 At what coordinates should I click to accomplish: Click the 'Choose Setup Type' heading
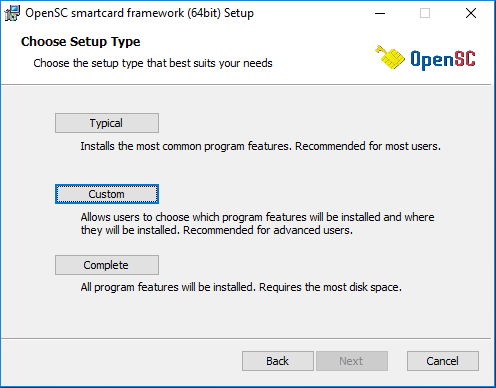[x=81, y=42]
